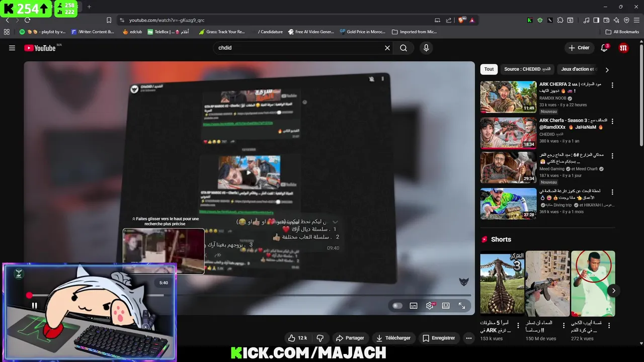
Task: Bookmark this page in address bar
Action: click(109, 20)
